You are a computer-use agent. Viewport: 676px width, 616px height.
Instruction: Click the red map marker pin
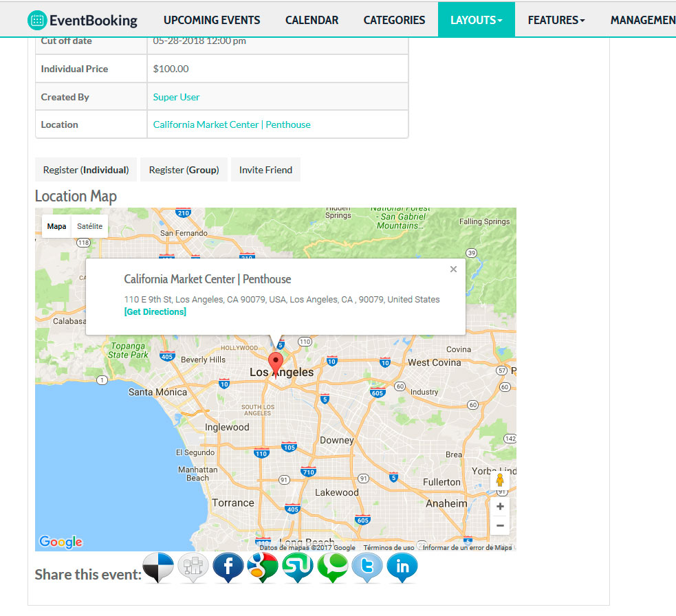point(276,364)
